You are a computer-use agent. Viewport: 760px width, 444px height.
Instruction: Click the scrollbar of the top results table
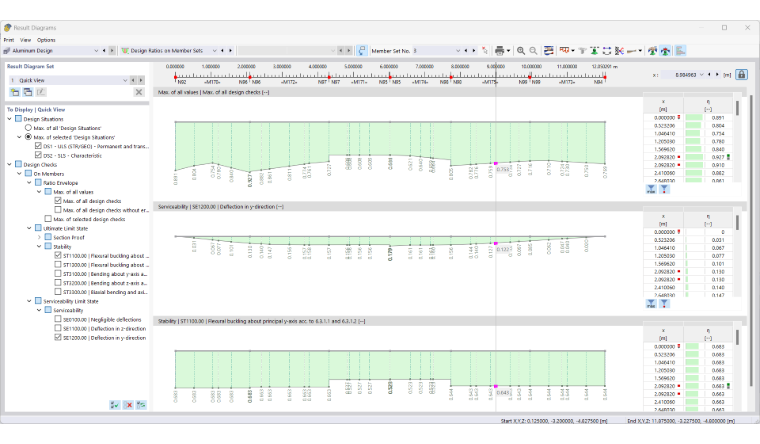coord(737,108)
